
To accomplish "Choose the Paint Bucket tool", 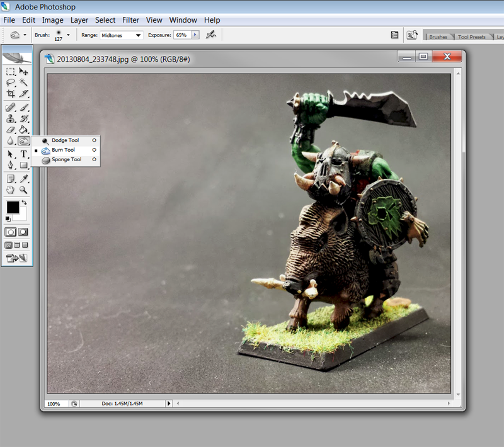I will pyautogui.click(x=23, y=130).
